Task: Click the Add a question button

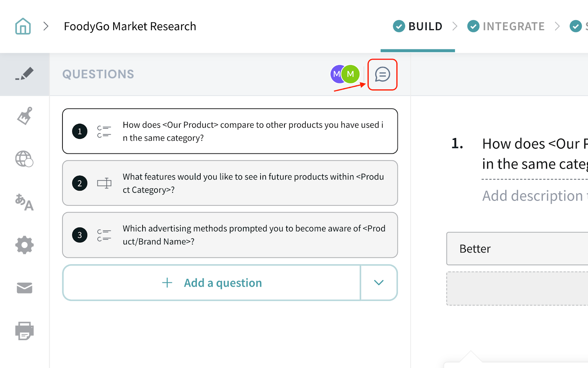Action: pyautogui.click(x=212, y=283)
